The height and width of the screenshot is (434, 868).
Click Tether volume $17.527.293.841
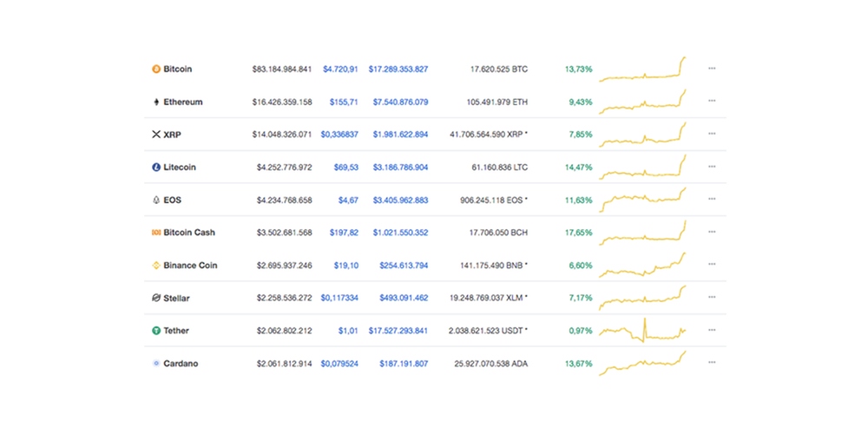click(398, 331)
